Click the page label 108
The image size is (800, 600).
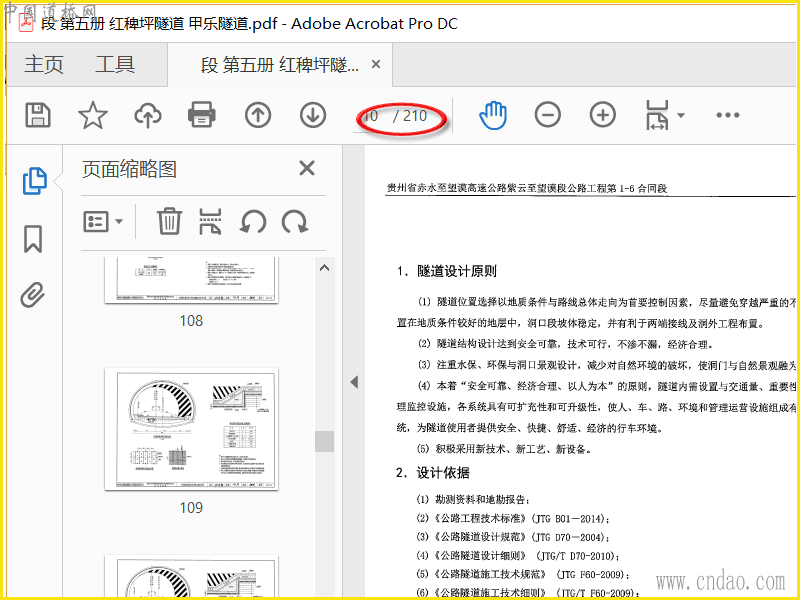point(191,321)
